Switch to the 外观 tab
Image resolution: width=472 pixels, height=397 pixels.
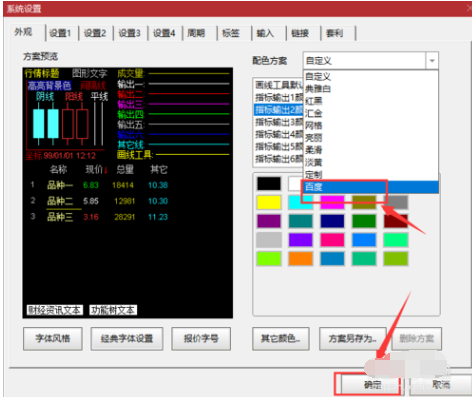[26, 32]
